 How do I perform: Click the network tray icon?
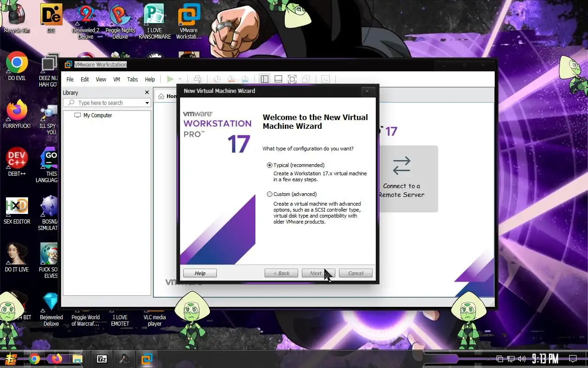(510, 359)
